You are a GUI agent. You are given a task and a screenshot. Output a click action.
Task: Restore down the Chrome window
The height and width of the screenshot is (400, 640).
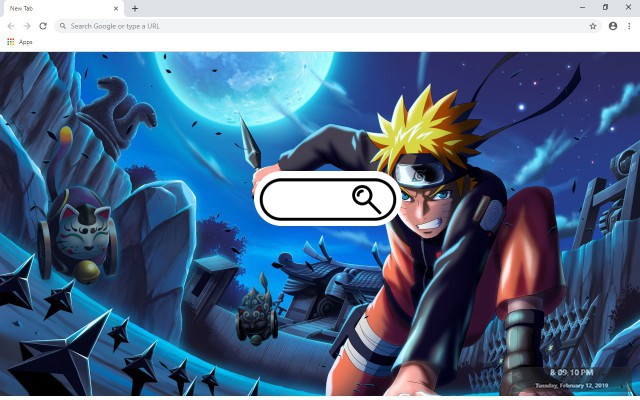pyautogui.click(x=605, y=7)
